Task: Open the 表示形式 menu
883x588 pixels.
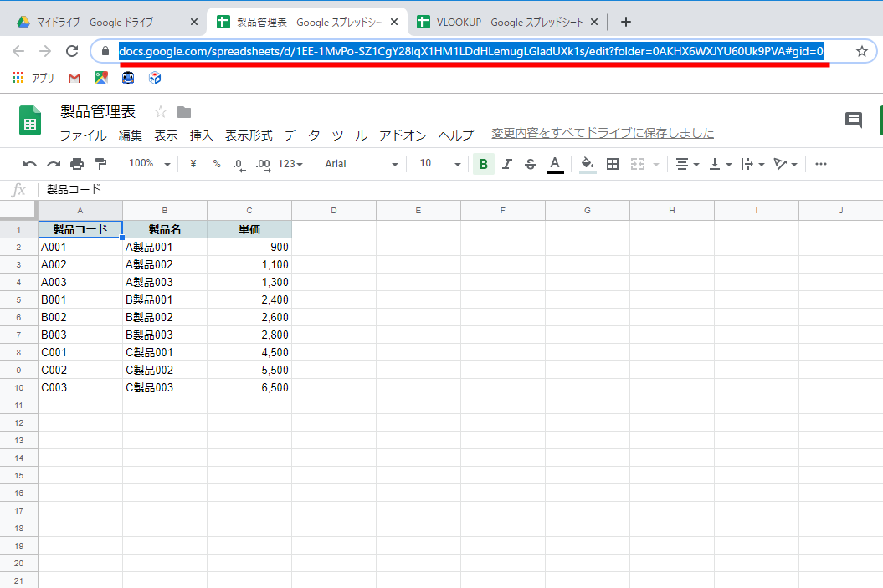Action: (x=249, y=135)
